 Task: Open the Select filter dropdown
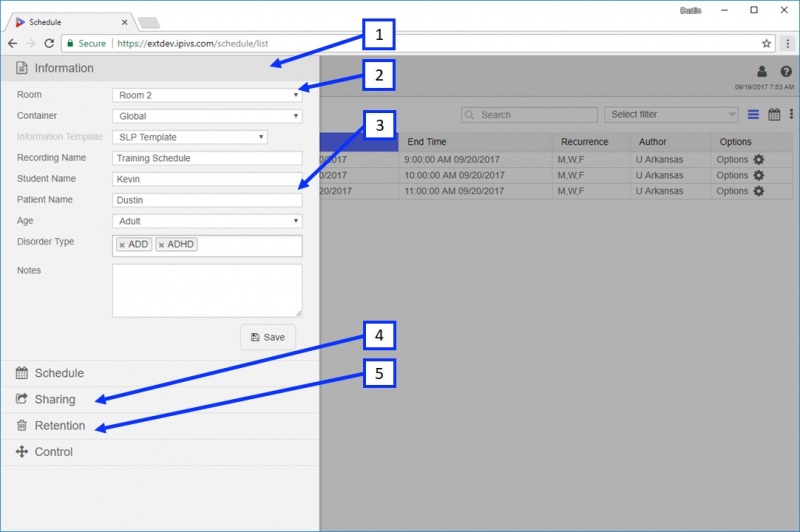[671, 115]
